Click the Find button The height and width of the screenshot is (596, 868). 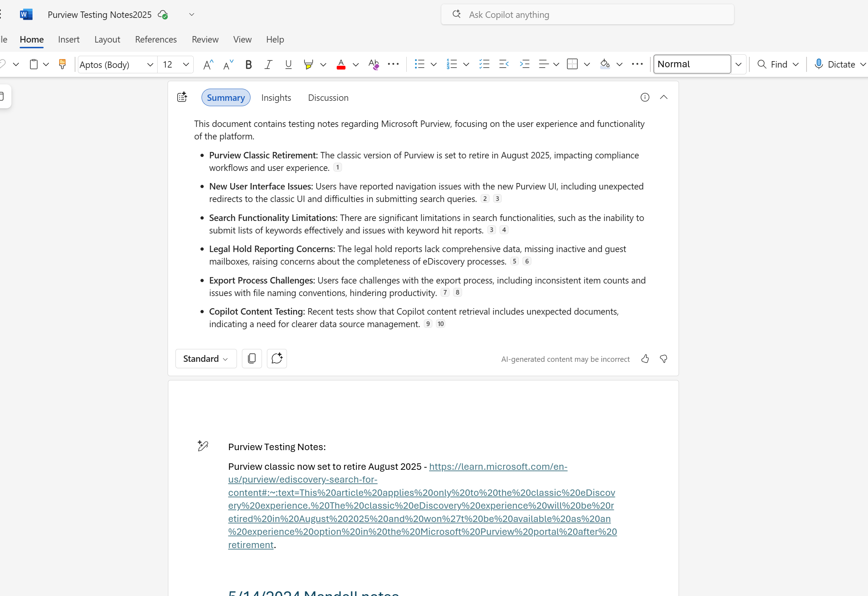pyautogui.click(x=772, y=64)
